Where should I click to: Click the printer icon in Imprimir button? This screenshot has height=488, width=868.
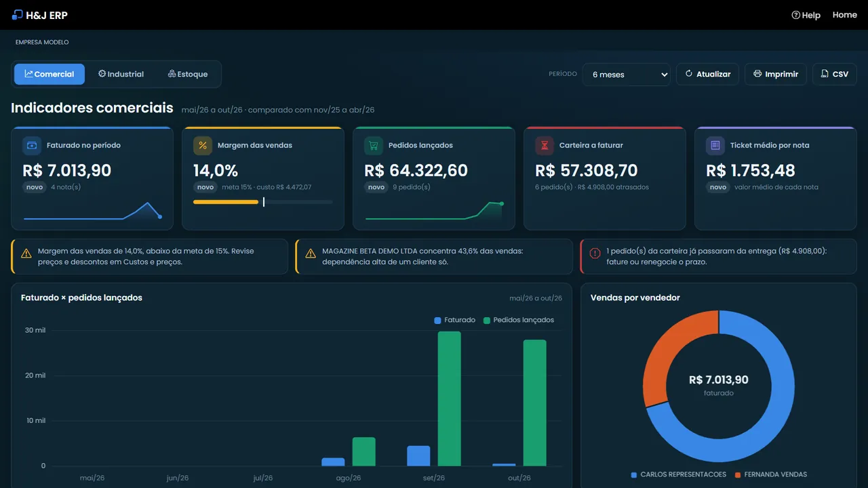pos(757,74)
